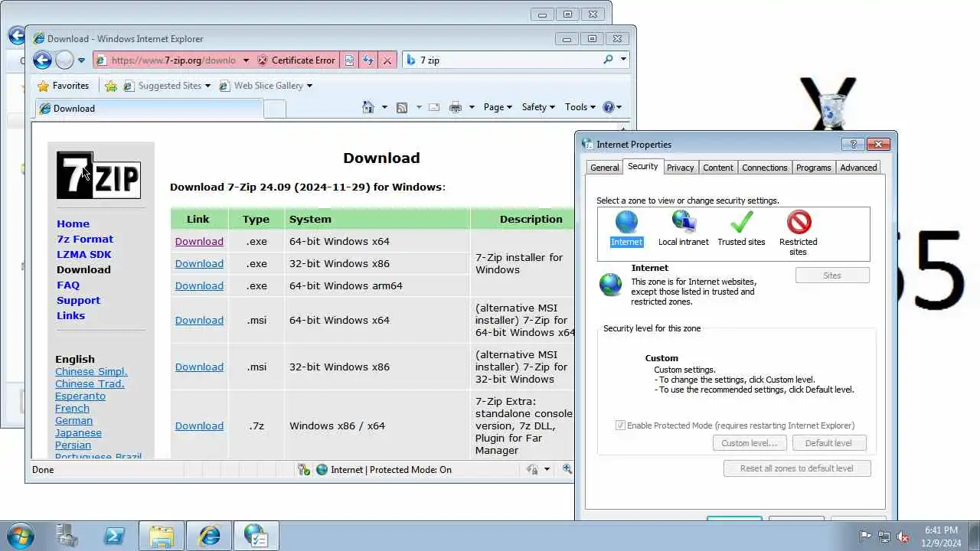The width and height of the screenshot is (980, 551).
Task: Click Reset all zones to default level
Action: tap(797, 468)
